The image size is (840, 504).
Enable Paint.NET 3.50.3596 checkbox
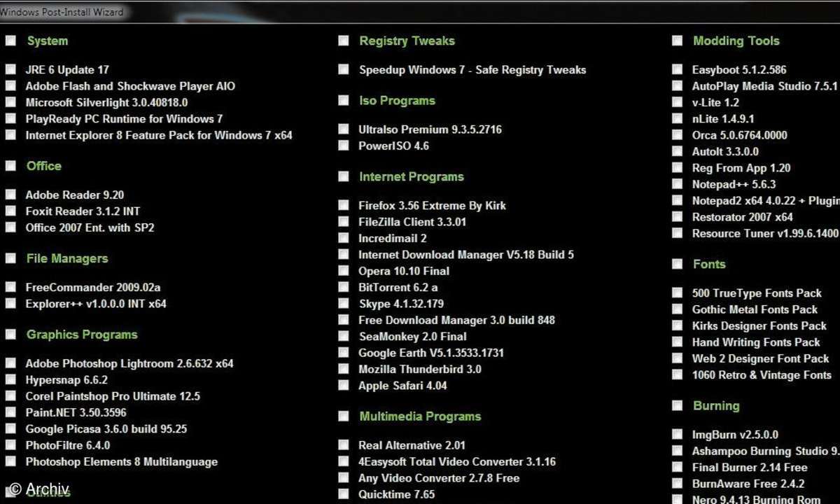pyautogui.click(x=10, y=412)
